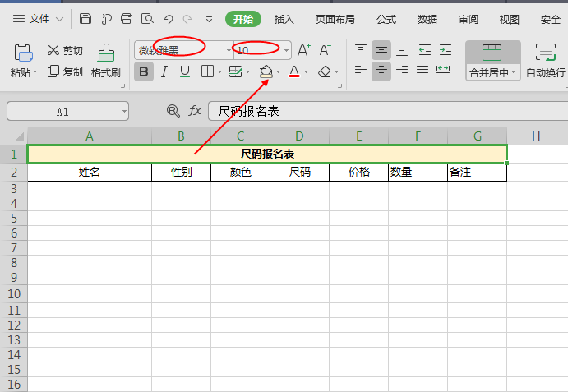Toggle Bold formatting
This screenshot has height=392, width=568.
(x=144, y=71)
